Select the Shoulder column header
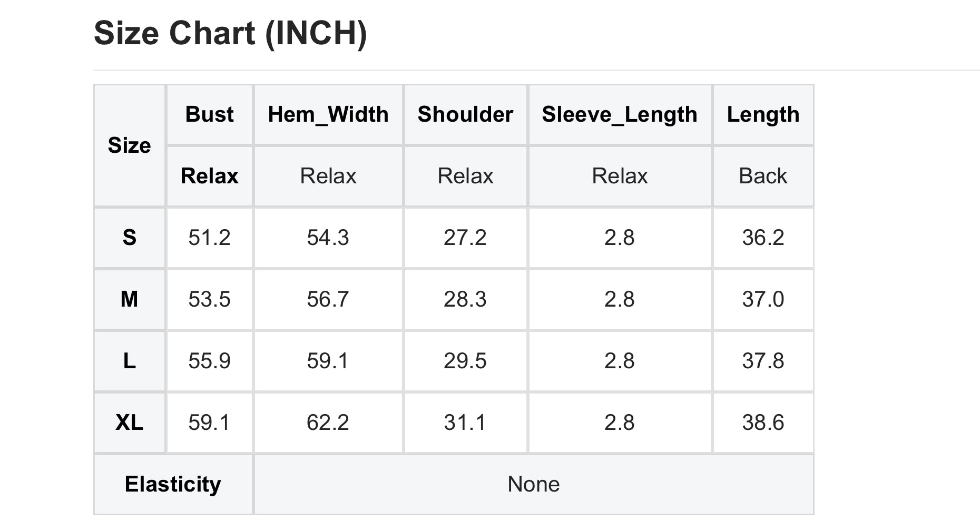Image resolution: width=980 pixels, height=530 pixels. [465, 114]
